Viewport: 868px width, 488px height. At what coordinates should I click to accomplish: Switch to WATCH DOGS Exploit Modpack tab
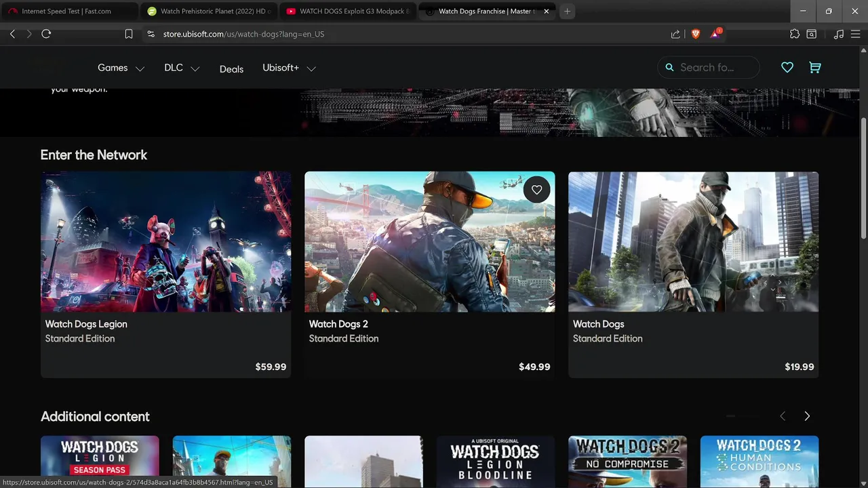pos(347,11)
